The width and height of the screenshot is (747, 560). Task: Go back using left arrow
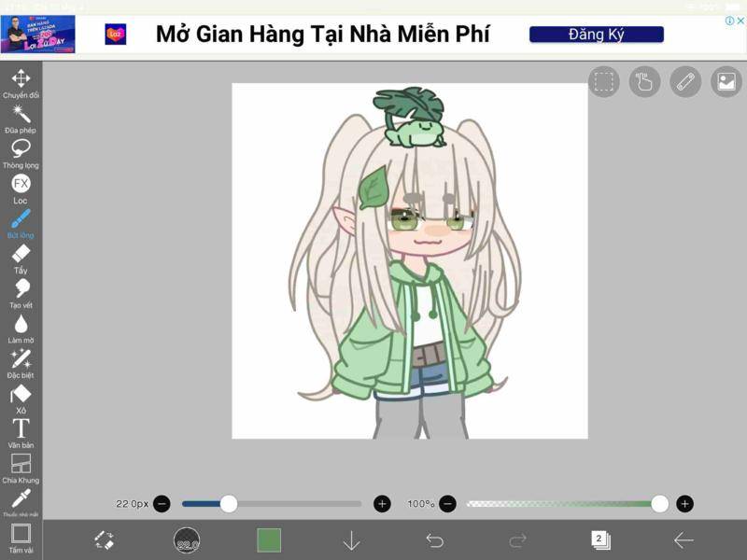click(684, 540)
